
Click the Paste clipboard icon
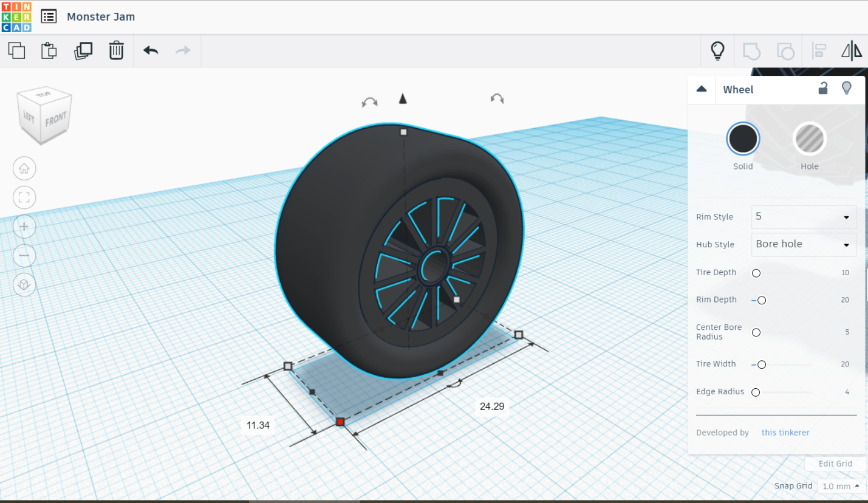[49, 50]
